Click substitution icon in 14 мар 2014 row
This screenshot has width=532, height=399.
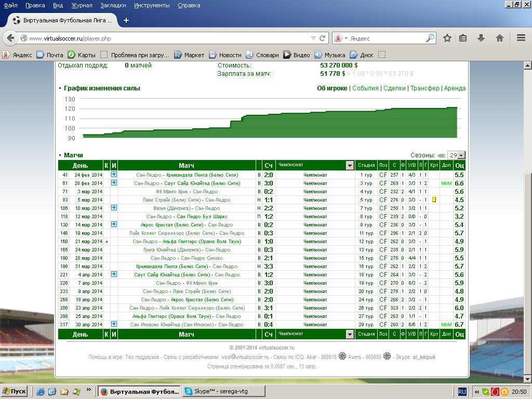tap(114, 224)
